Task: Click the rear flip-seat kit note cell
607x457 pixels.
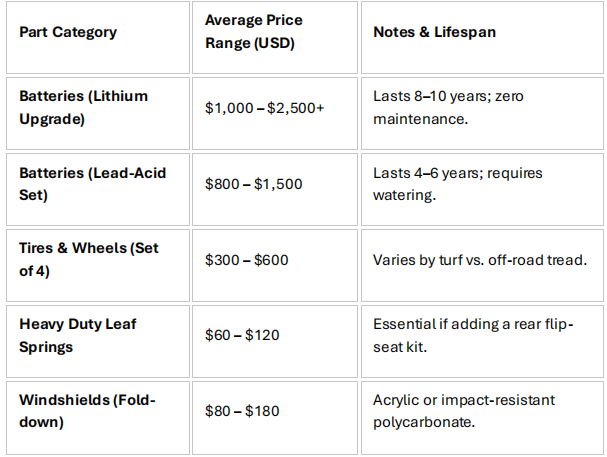Action: pyautogui.click(x=482, y=341)
